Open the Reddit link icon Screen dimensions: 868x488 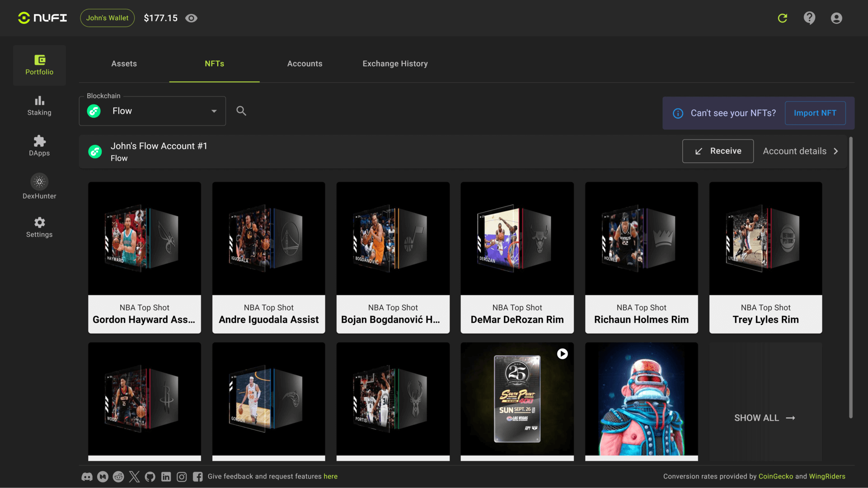[x=118, y=477]
